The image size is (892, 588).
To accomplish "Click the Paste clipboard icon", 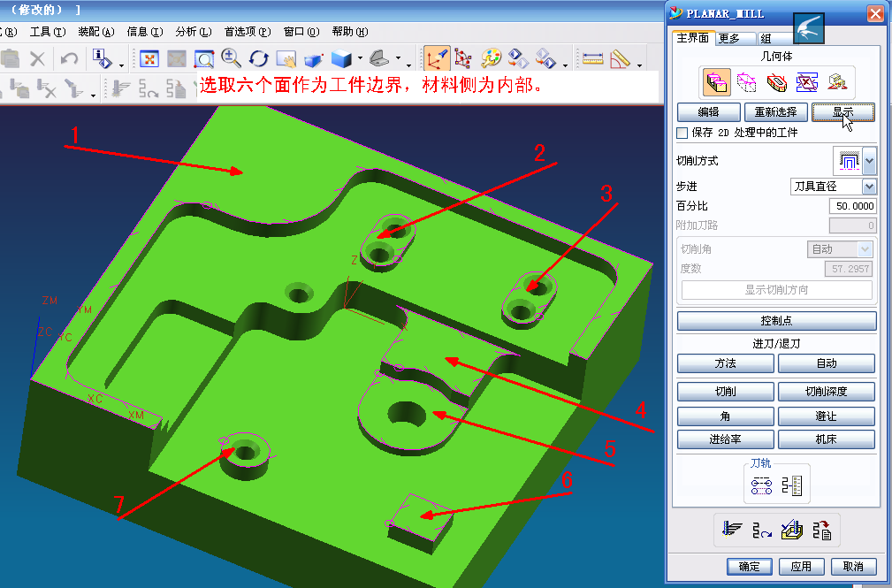I will pyautogui.click(x=10, y=58).
